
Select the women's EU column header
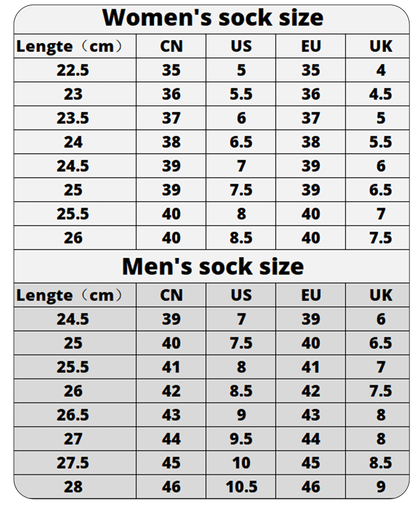click(x=310, y=46)
